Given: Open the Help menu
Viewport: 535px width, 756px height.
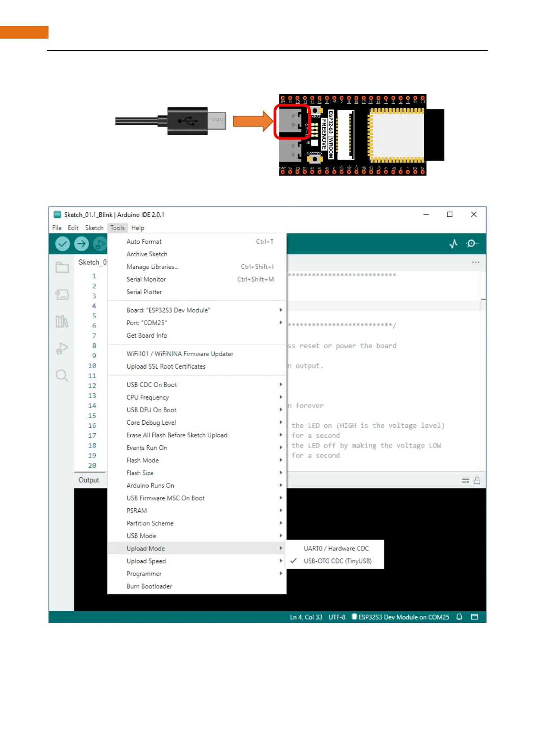Looking at the screenshot, I should tap(138, 228).
